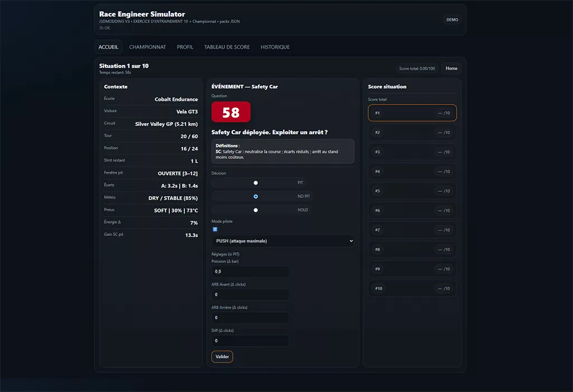
Task: Select score situation row #1
Action: pos(412,113)
